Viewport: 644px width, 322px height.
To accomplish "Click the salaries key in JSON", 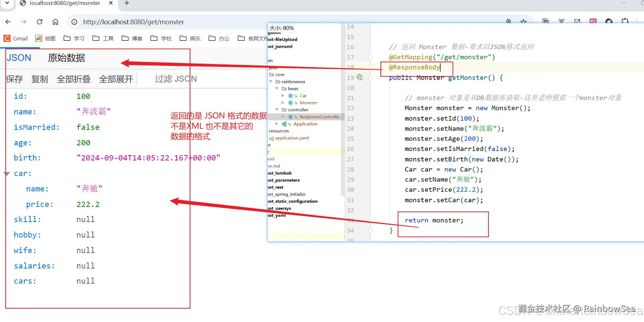I will (x=34, y=266).
